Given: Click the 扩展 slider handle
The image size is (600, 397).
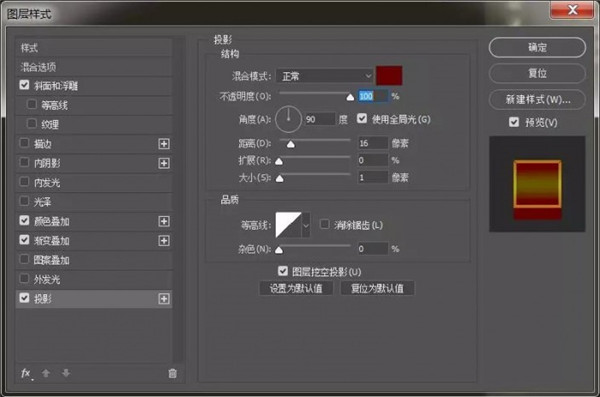Looking at the screenshot, I should pos(279,162).
